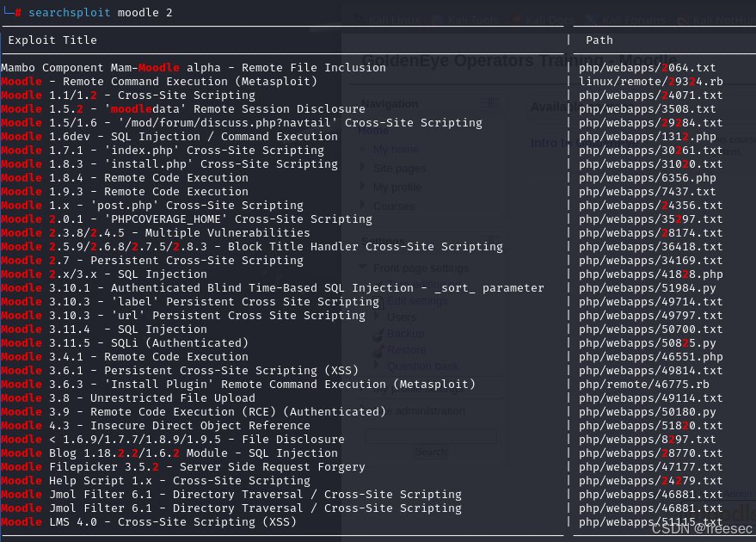Select 'Moodle 3.4.1 - Remote Code Execution'
The height and width of the screenshot is (542, 756).
(125, 356)
